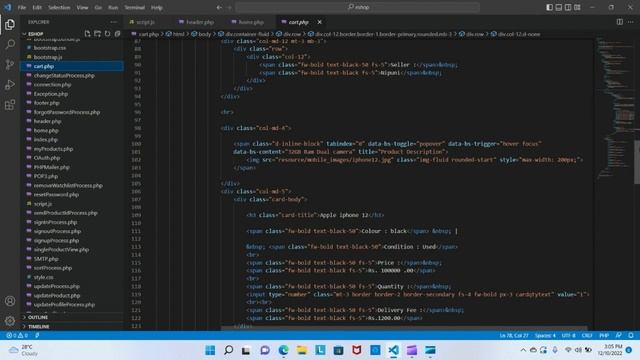Screen dimensions: 640x360
Task: Toggle the bottom panel visibility
Action: tap(558, 7)
